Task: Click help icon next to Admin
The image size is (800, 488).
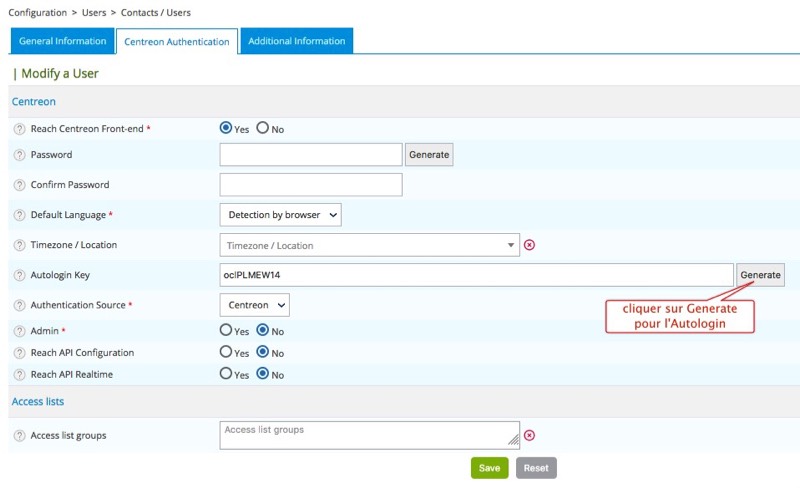Action: click(19, 331)
